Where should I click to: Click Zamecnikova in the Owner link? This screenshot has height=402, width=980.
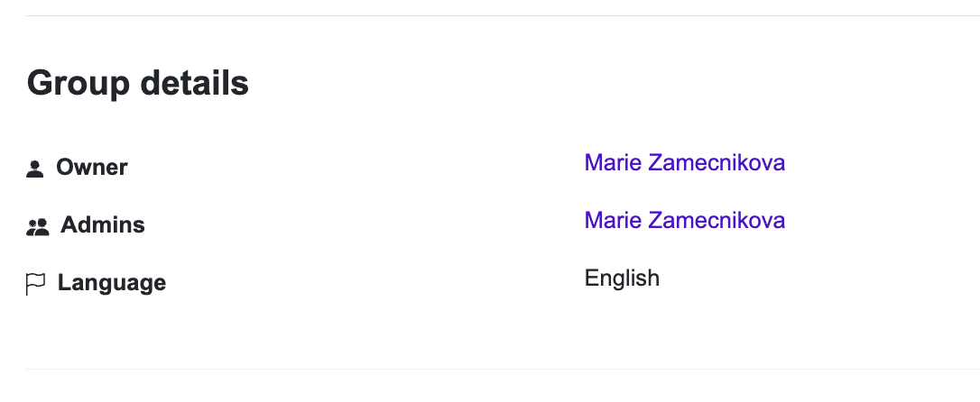[x=716, y=163]
